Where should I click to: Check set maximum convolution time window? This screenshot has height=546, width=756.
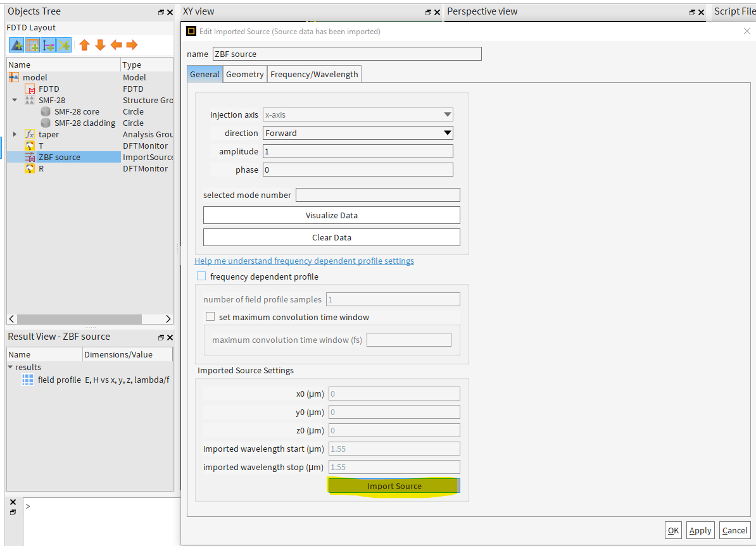pos(210,316)
